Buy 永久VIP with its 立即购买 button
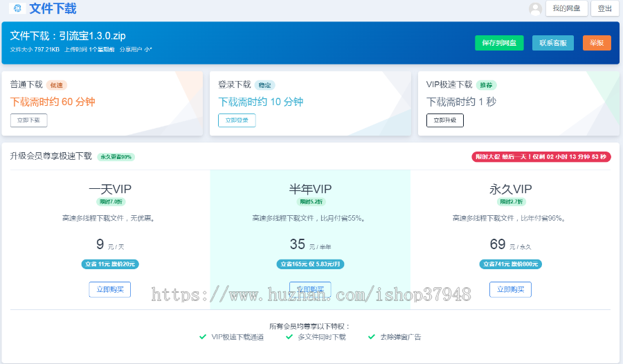623x364 pixels. coord(511,289)
